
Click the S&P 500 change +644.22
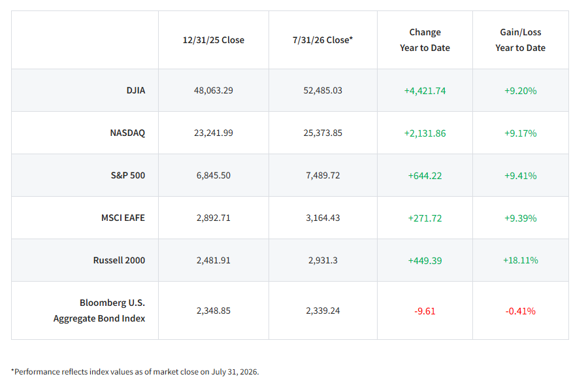(x=425, y=176)
